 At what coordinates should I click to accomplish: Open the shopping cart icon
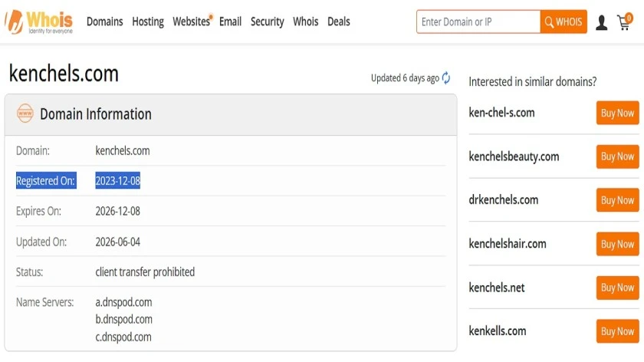point(625,21)
